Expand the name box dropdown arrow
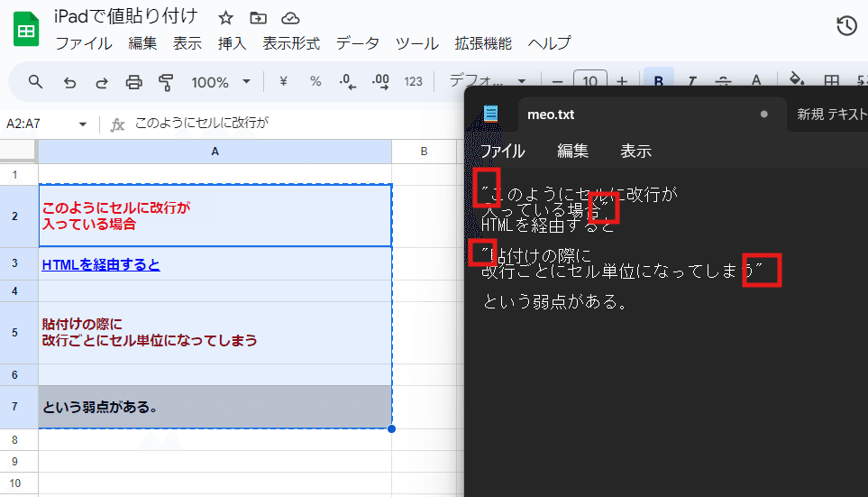 point(83,124)
